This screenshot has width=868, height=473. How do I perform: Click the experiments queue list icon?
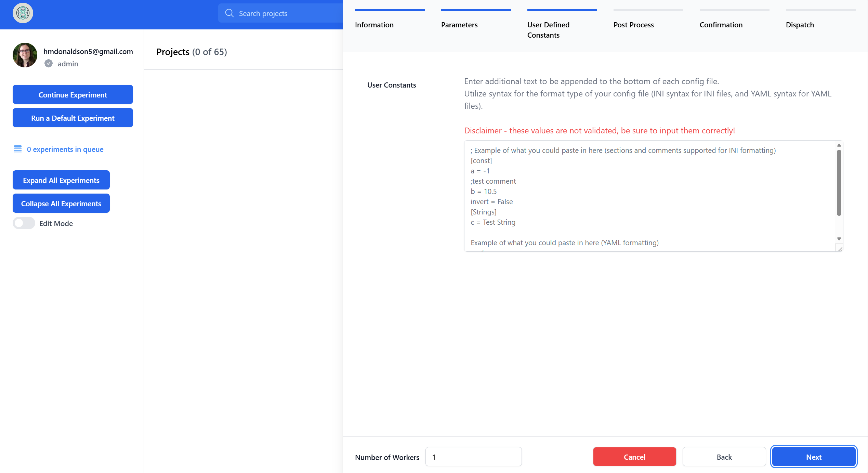tap(18, 149)
